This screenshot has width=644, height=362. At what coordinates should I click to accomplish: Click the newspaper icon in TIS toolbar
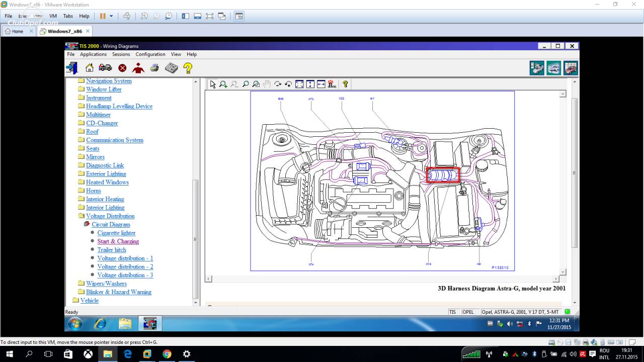(172, 68)
